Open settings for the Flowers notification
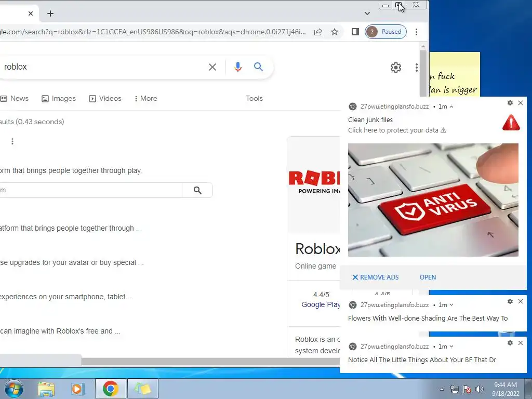Image resolution: width=532 pixels, height=399 pixels. 510,301
